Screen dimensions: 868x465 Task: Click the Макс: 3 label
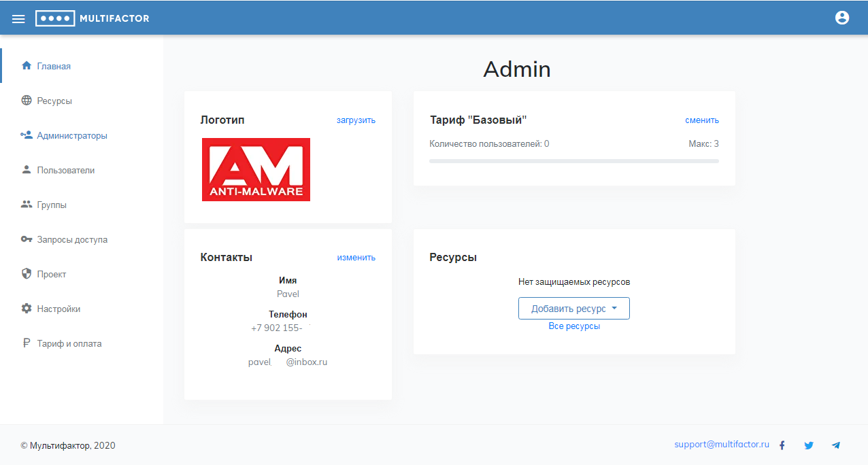click(703, 144)
